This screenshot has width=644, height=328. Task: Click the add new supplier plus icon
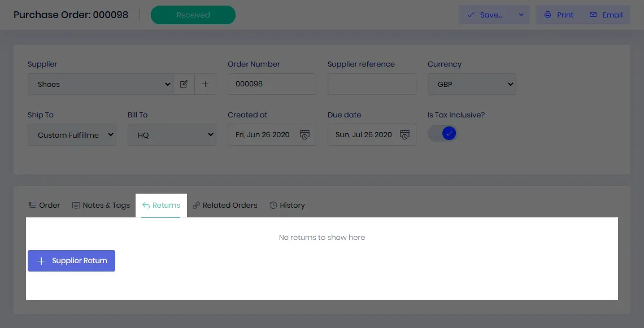(x=206, y=84)
